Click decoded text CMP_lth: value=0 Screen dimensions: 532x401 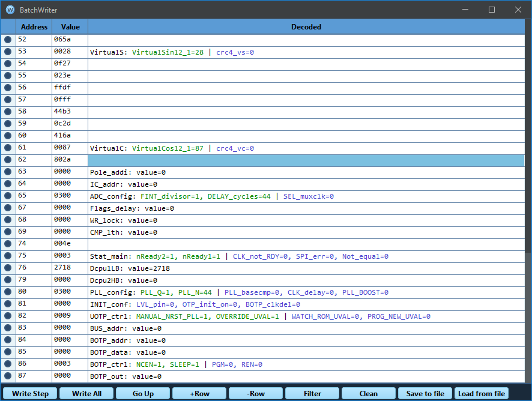click(x=124, y=232)
